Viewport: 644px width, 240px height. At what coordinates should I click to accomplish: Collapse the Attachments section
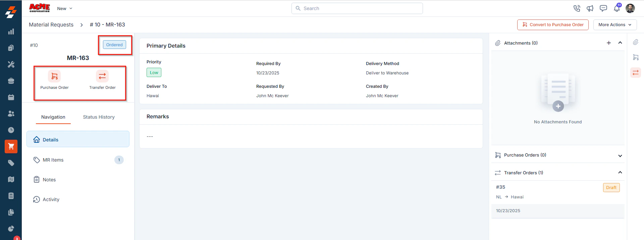click(620, 43)
